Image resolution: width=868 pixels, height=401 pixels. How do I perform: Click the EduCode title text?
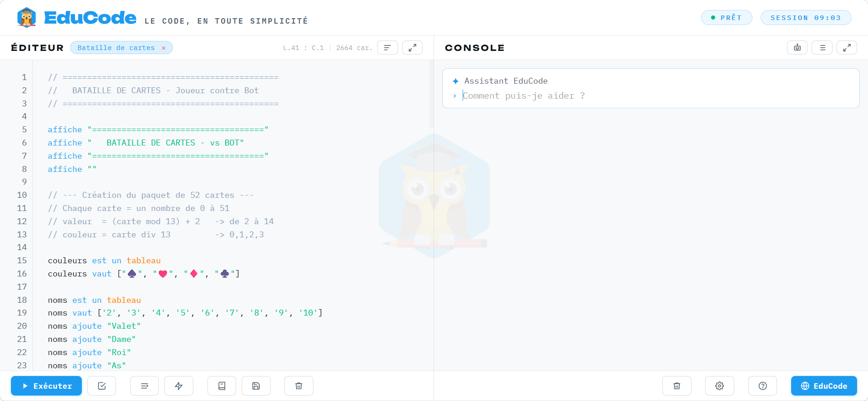(x=90, y=18)
